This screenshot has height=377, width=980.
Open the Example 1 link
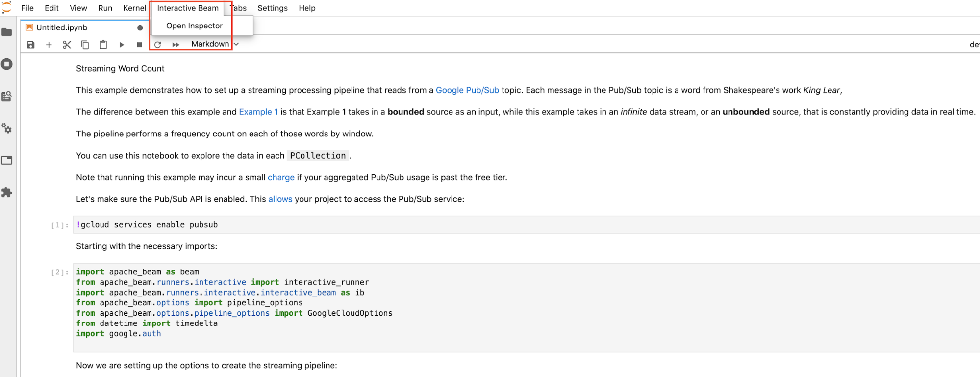coord(258,112)
